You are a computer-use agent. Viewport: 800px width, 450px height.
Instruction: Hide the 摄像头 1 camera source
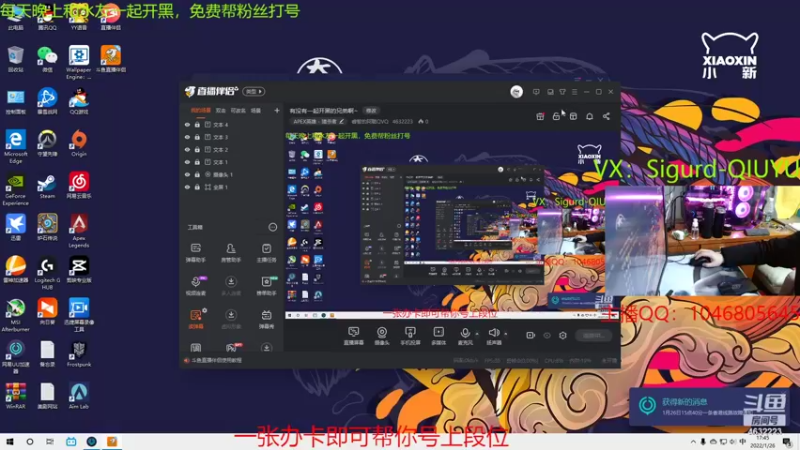pos(187,174)
